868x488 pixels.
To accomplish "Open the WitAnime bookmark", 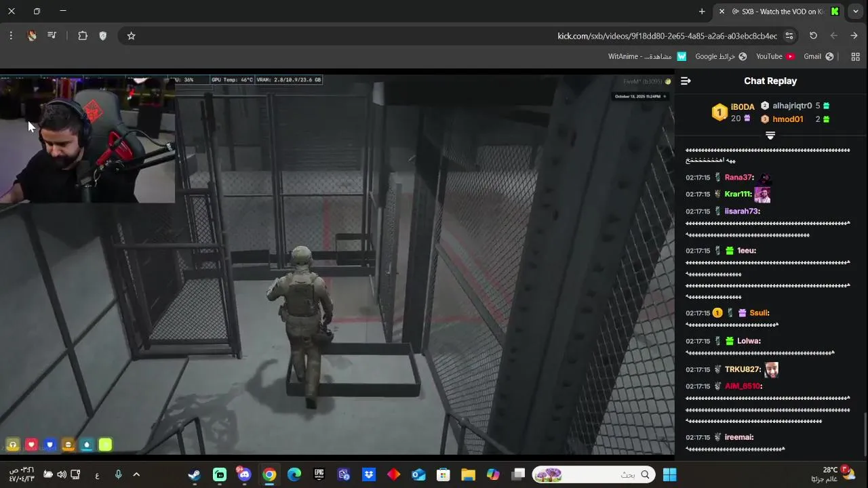I will 647,56.
